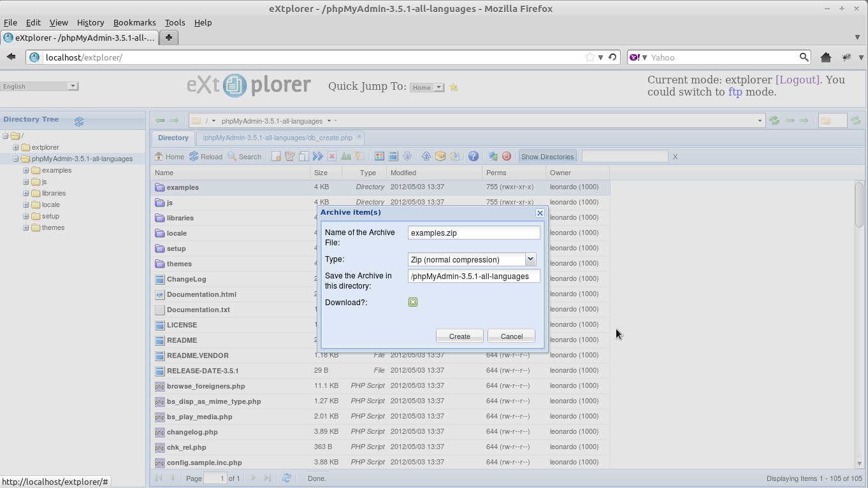The height and width of the screenshot is (488, 868).
Task: Click the browser back arrow
Action: tap(11, 57)
